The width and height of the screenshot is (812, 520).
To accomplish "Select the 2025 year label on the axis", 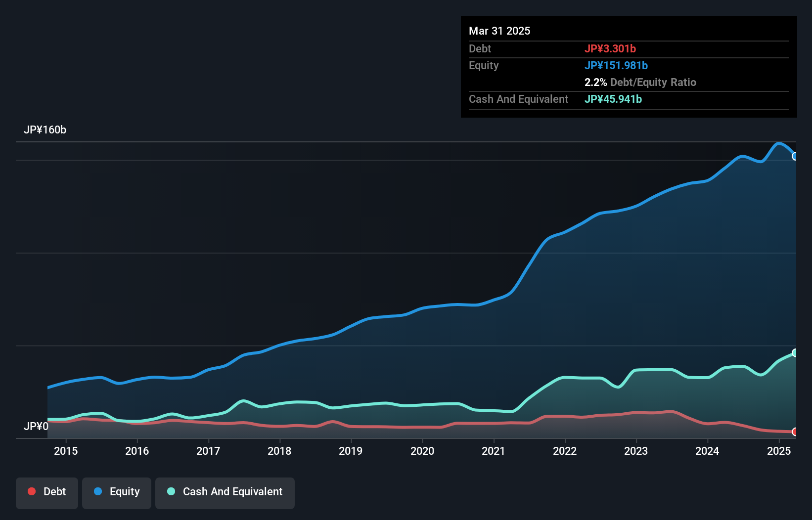I will (x=779, y=451).
